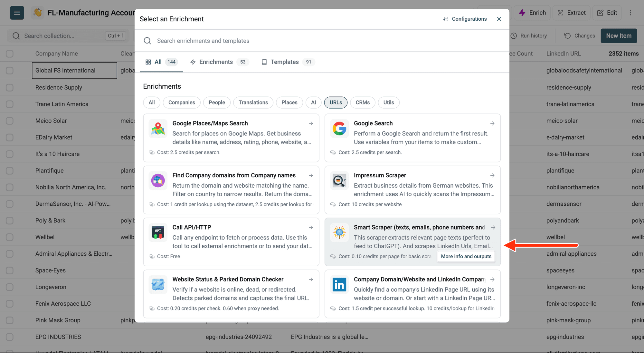
Task: Click the search magnifier in the enrichment dialog
Action: [147, 41]
